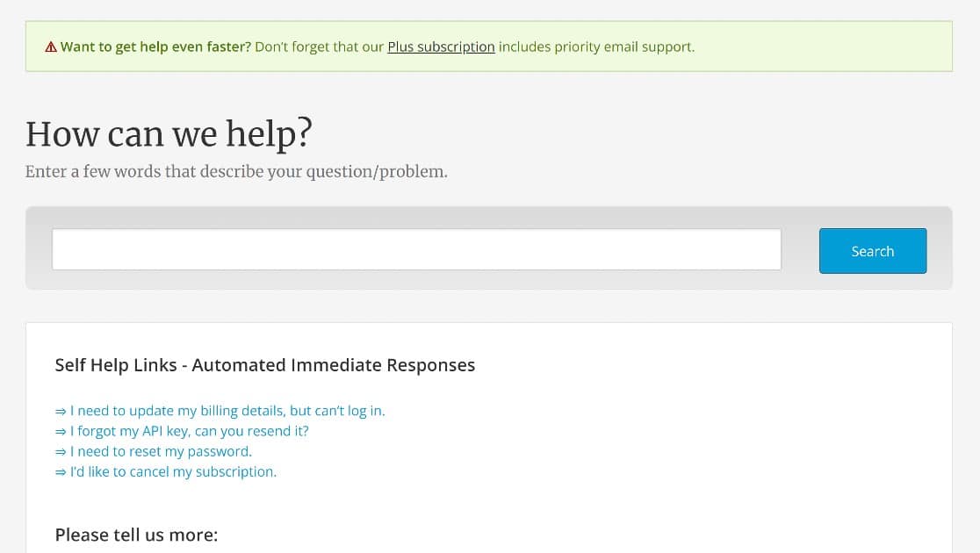
Task: Click the bold 'Want to get help even faster?' text
Action: coord(155,47)
